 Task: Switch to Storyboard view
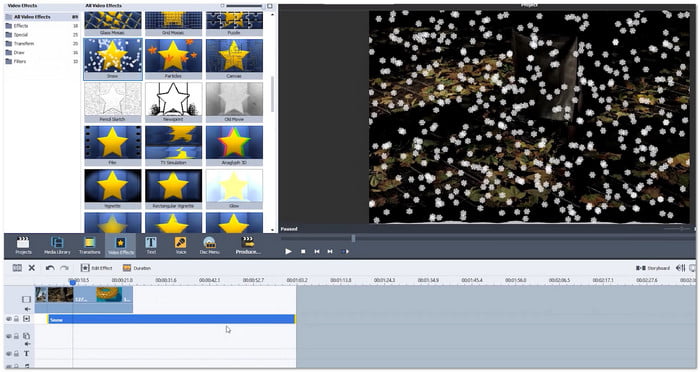point(653,268)
